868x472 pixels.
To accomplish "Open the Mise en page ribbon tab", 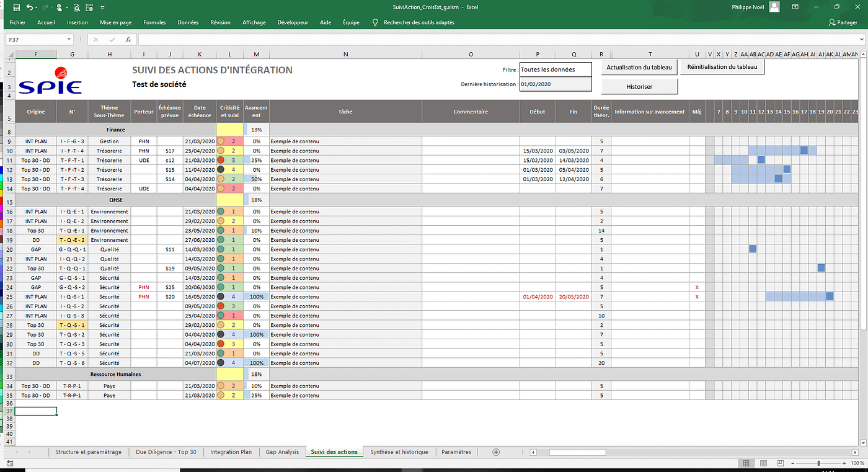I will tap(116, 22).
